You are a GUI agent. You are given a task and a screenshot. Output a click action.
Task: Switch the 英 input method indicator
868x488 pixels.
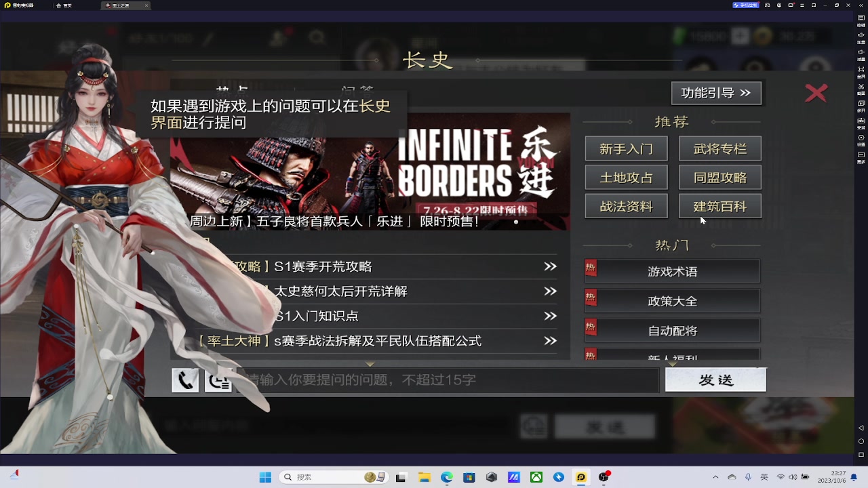[764, 477]
